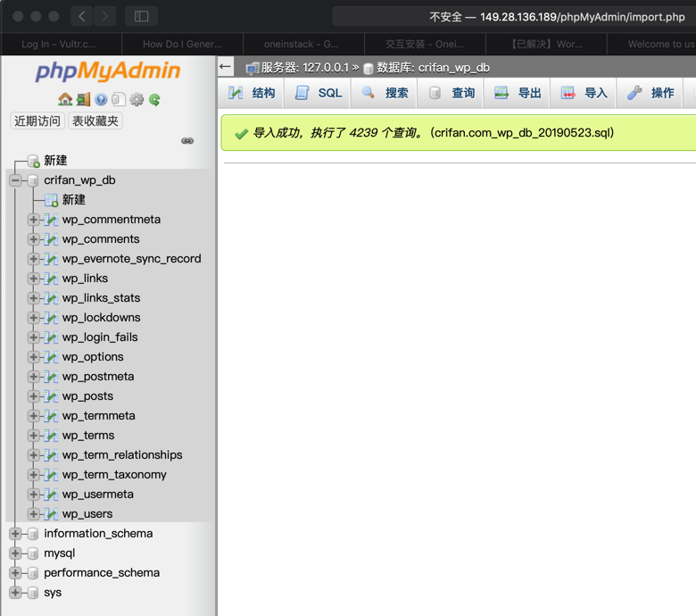Viewport: 696px width, 616px height.
Task: Open the SQL tab
Action: pyautogui.click(x=318, y=93)
